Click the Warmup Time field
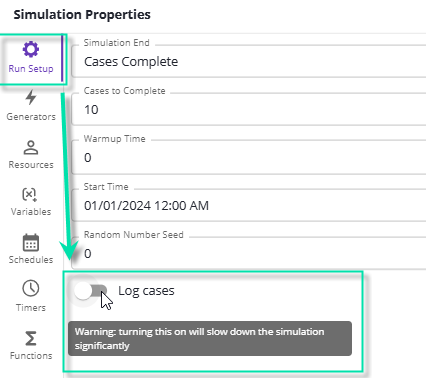 point(249,156)
